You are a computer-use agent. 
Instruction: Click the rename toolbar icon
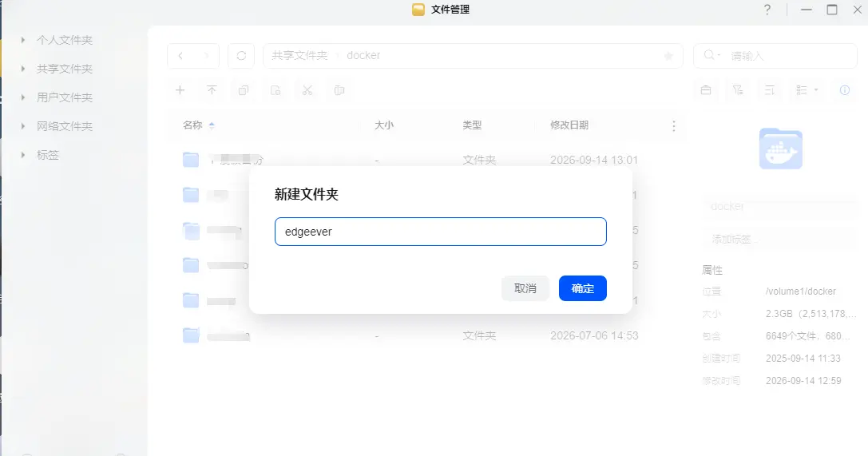point(339,90)
